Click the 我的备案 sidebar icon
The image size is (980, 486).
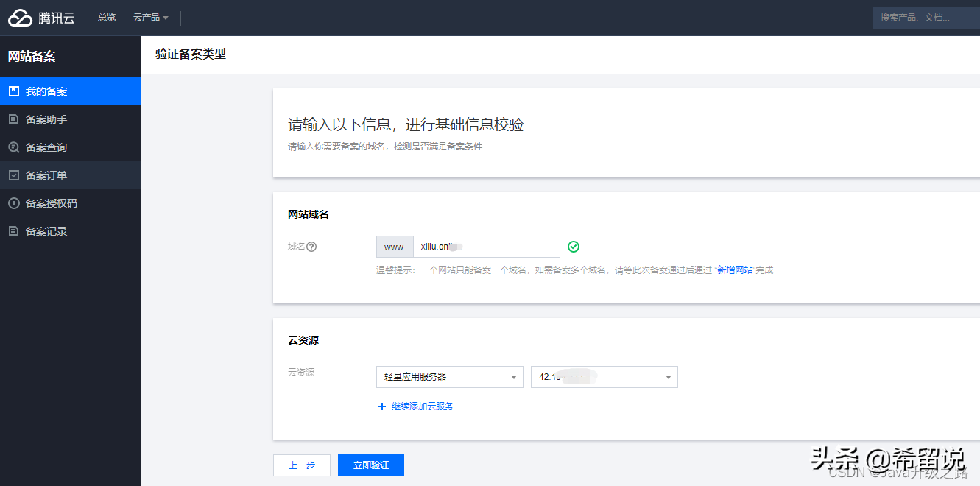[13, 91]
